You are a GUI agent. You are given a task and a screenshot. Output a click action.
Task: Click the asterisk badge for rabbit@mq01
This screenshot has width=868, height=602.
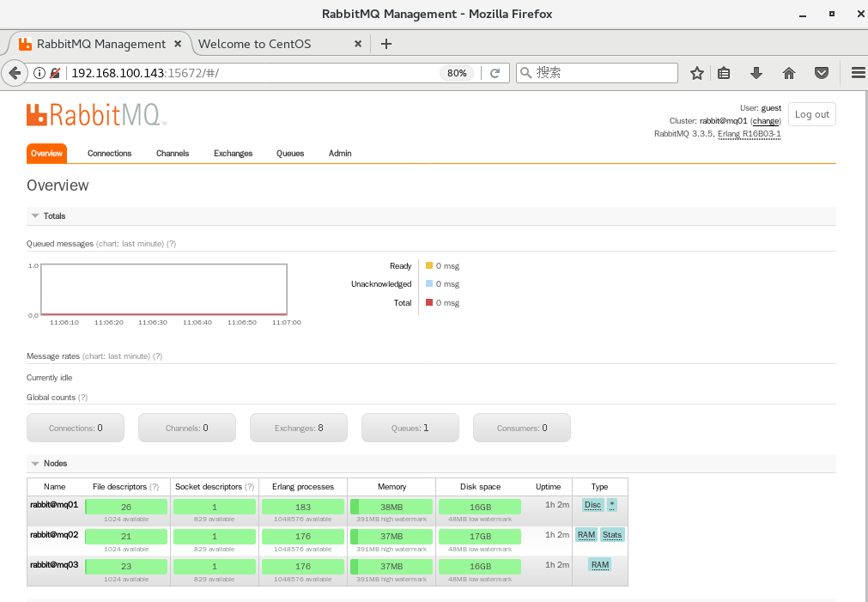(612, 504)
